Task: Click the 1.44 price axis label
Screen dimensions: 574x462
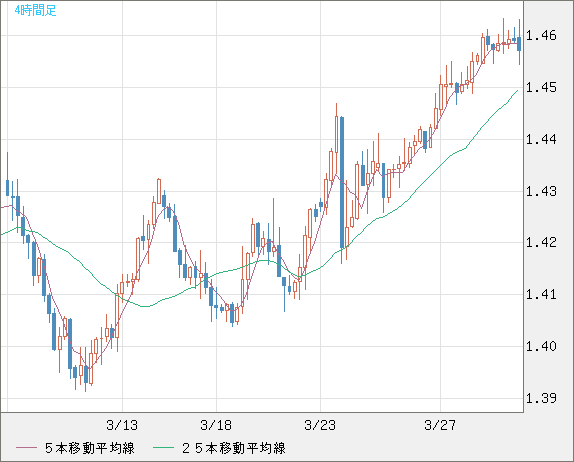Action: [541, 139]
